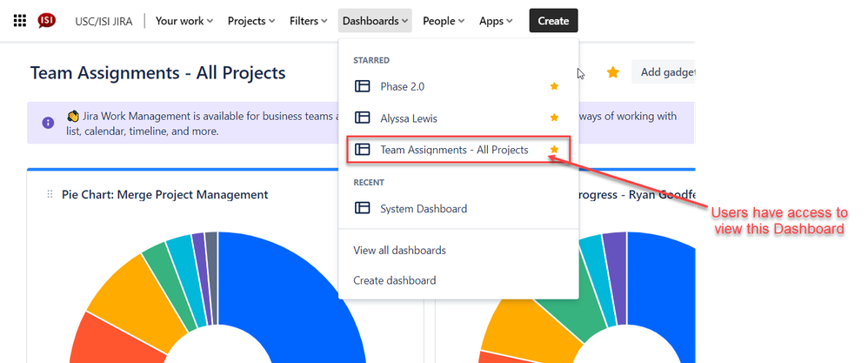Click the Team Assignments dashboard icon
This screenshot has width=868, height=363.
click(x=362, y=150)
